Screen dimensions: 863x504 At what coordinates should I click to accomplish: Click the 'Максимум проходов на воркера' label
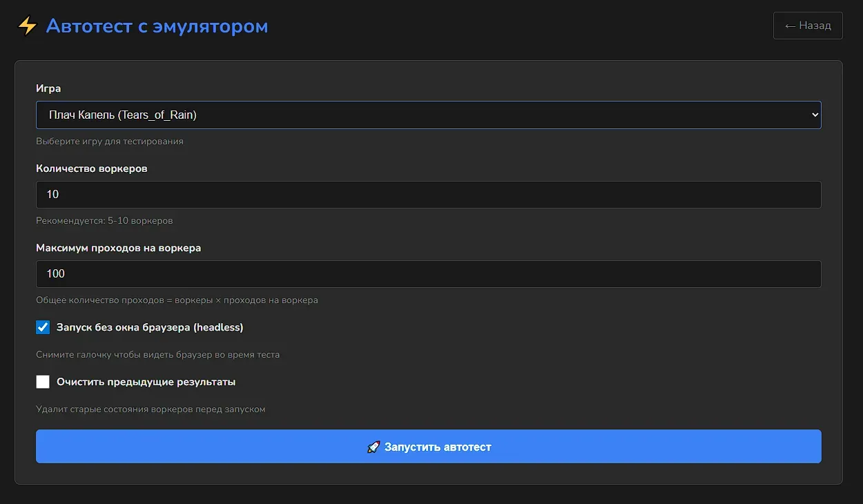(118, 248)
